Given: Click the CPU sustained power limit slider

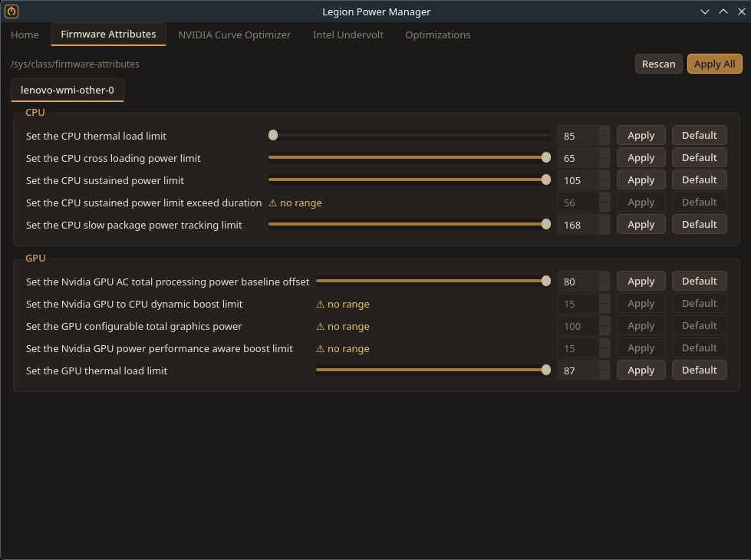Looking at the screenshot, I should tap(410, 180).
